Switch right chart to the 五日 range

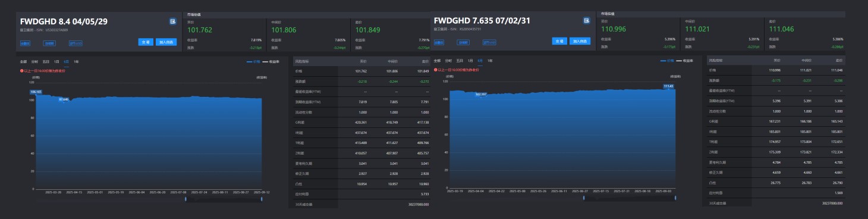pos(460,61)
